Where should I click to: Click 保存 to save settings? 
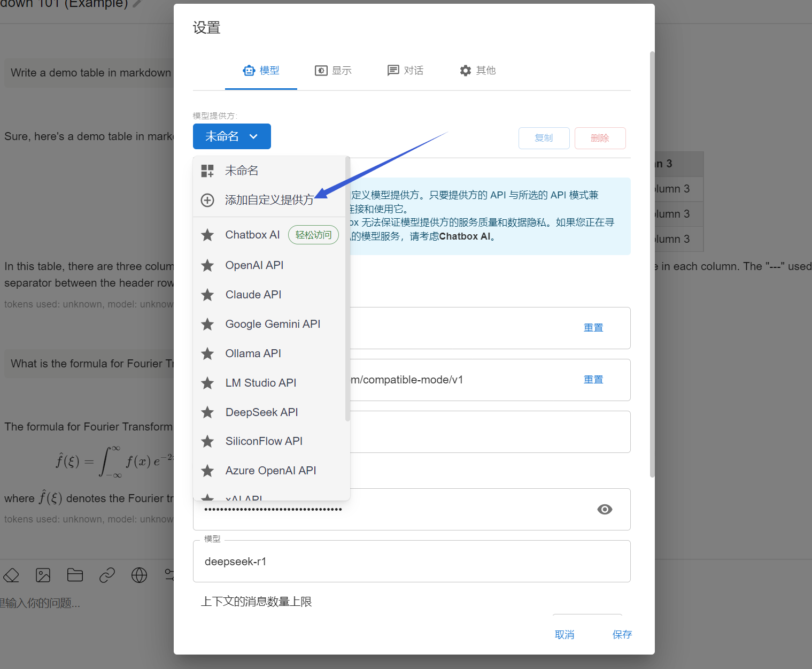(622, 635)
